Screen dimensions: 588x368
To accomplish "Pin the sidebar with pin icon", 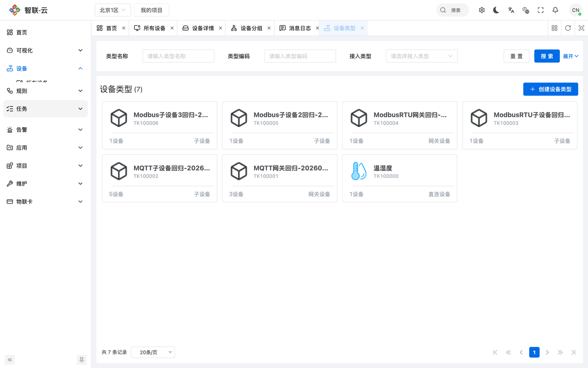I will [x=82, y=360].
